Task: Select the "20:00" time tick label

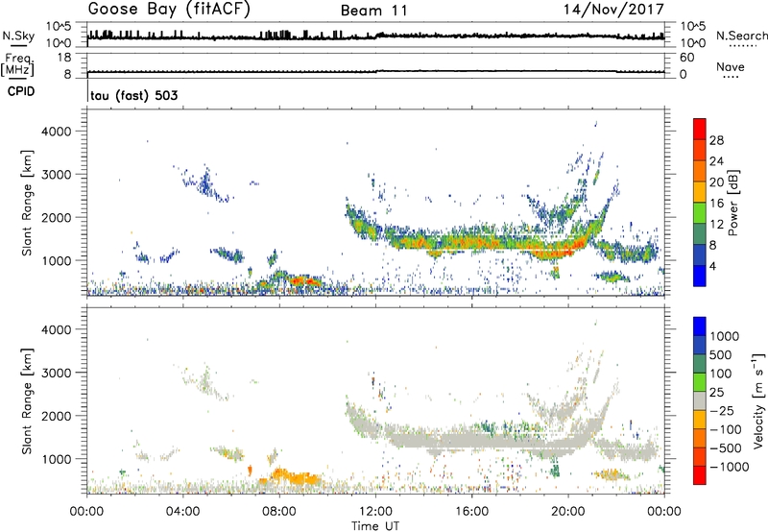Action: tap(568, 512)
